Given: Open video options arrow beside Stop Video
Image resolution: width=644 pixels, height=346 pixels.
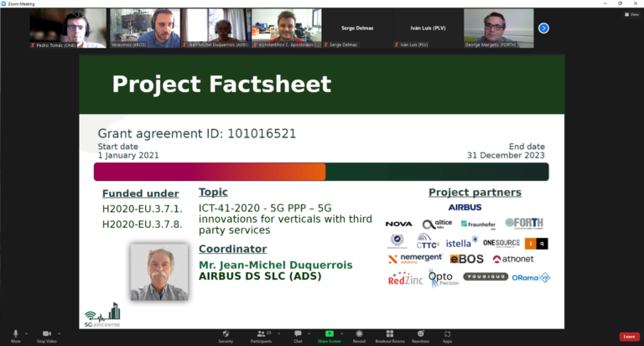Looking at the screenshot, I should tap(60, 333).
